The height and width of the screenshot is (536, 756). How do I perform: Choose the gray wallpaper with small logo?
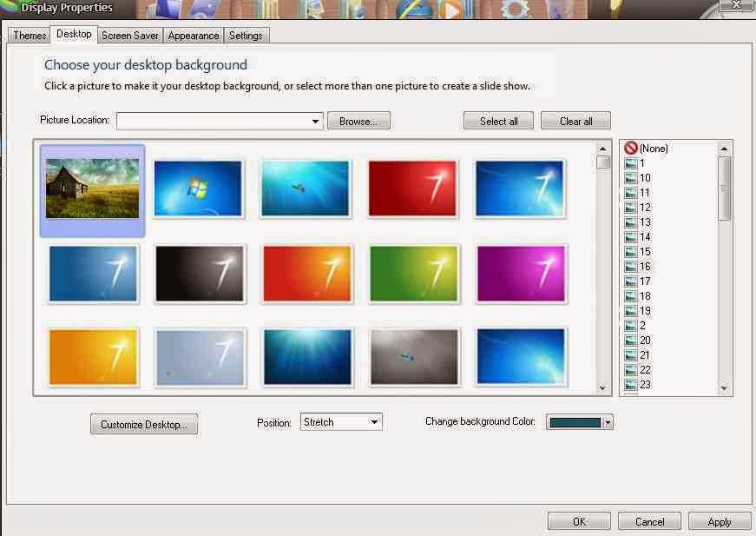coord(414,357)
